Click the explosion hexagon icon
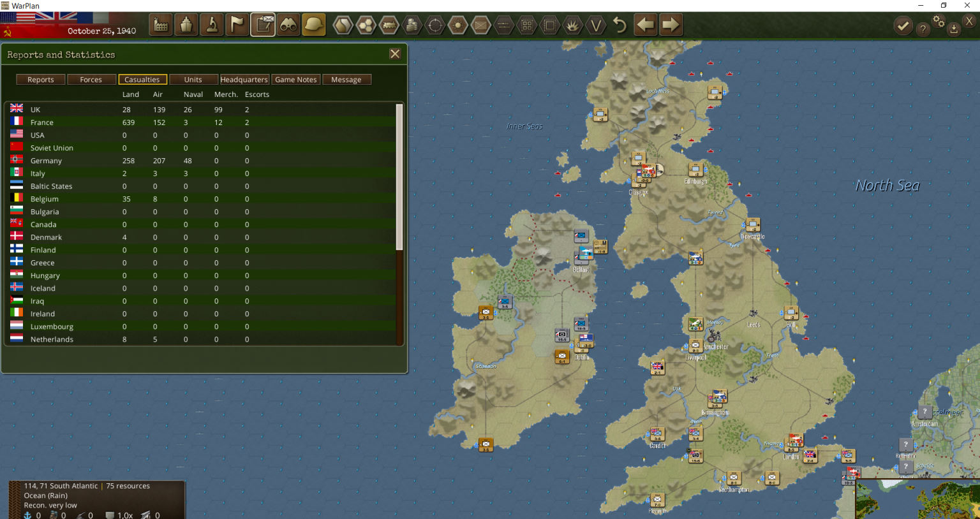The height and width of the screenshot is (519, 980). click(x=573, y=26)
